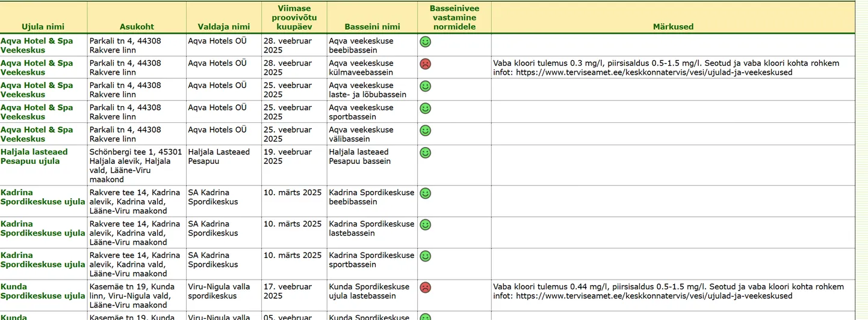Click green smiley for Haljala lasteaed Pesapuu bassein
The width and height of the screenshot is (868, 320).
click(x=425, y=153)
